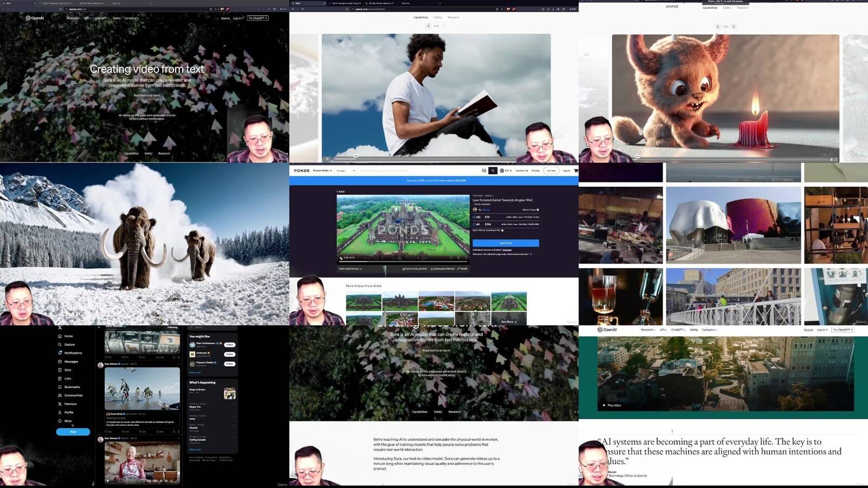Click the previous arrow above the cloud reader video
Image resolution: width=868 pixels, height=488 pixels.
coord(428,26)
